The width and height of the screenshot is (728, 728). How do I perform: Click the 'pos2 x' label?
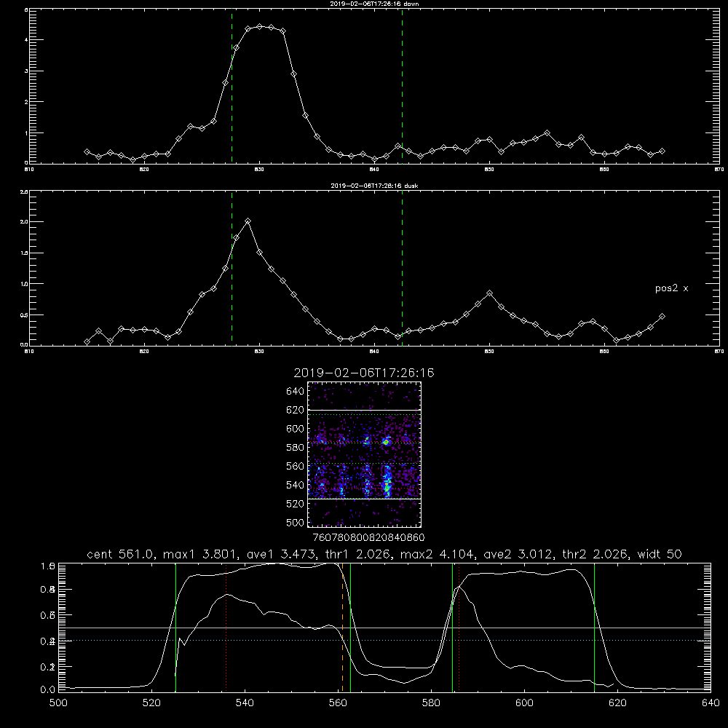tap(671, 288)
